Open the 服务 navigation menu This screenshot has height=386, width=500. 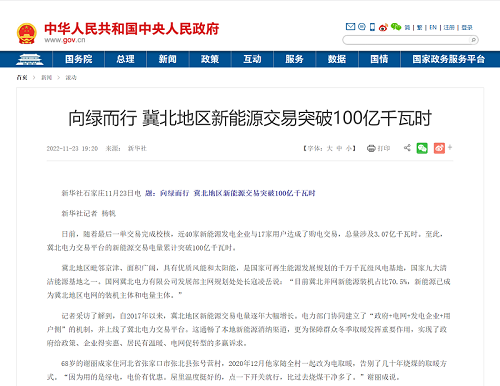click(x=294, y=59)
